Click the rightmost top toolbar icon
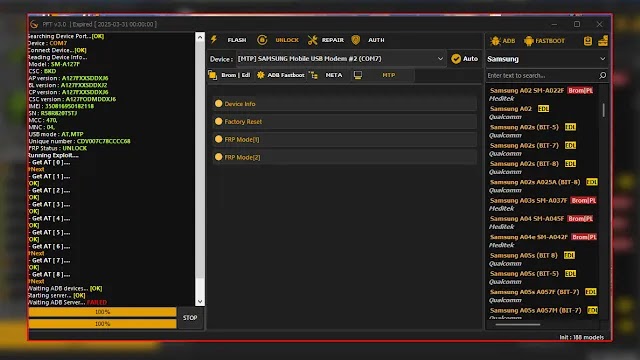640x360 pixels. coord(603,41)
